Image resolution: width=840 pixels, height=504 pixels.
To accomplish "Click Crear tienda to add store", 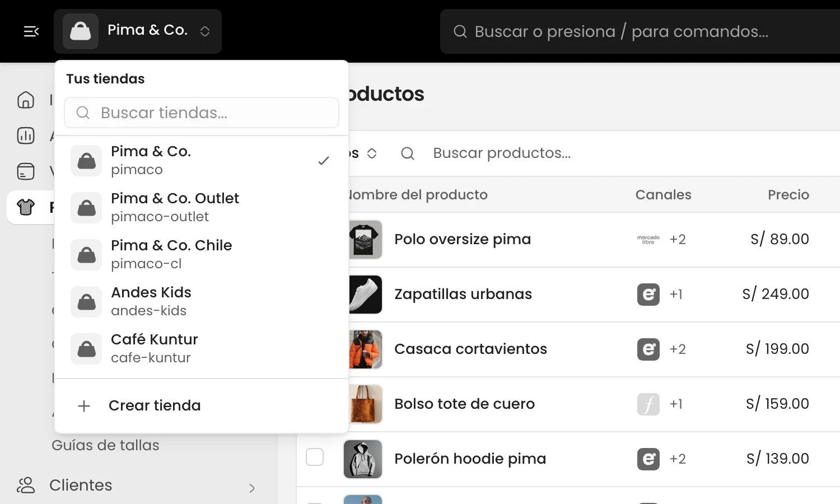I will [202, 405].
